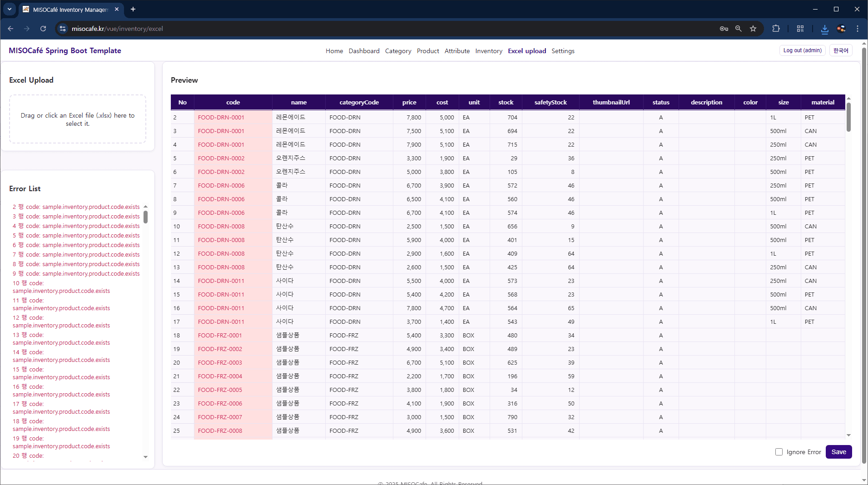Switch to the Dashboard menu item
Screen dimensions: 868x485
point(363,51)
